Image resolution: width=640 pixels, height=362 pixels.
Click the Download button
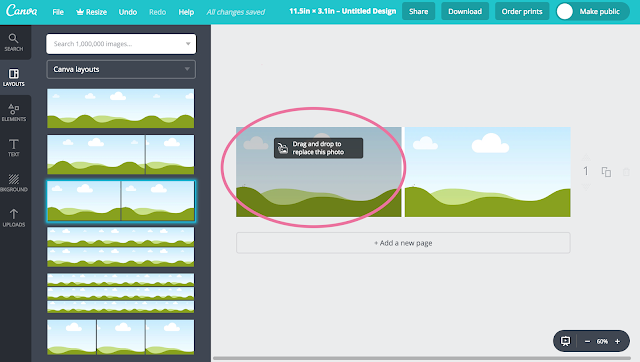[x=465, y=11]
